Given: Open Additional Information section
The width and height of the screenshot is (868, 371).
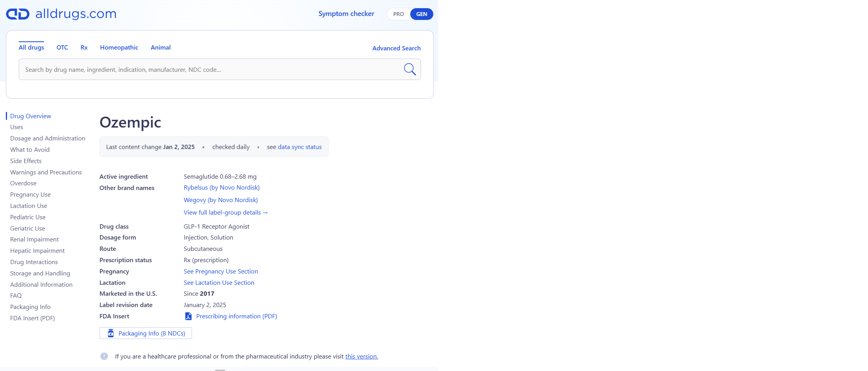Looking at the screenshot, I should [x=41, y=285].
